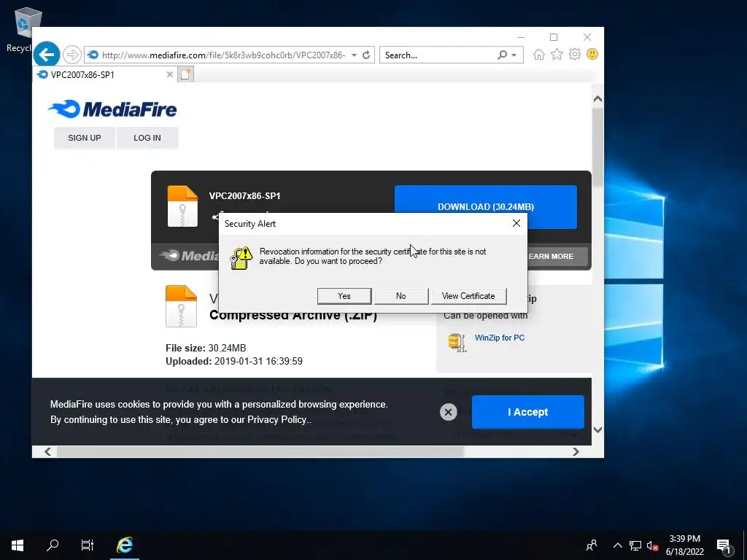747x560 pixels.
Task: Click the File size: 30.24MB text
Action: (x=206, y=348)
